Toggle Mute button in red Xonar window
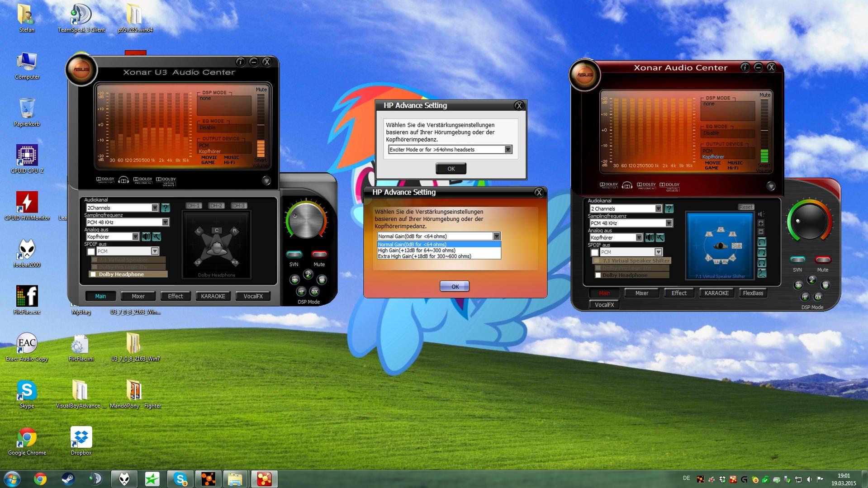This screenshot has width=868, height=488. click(x=823, y=260)
